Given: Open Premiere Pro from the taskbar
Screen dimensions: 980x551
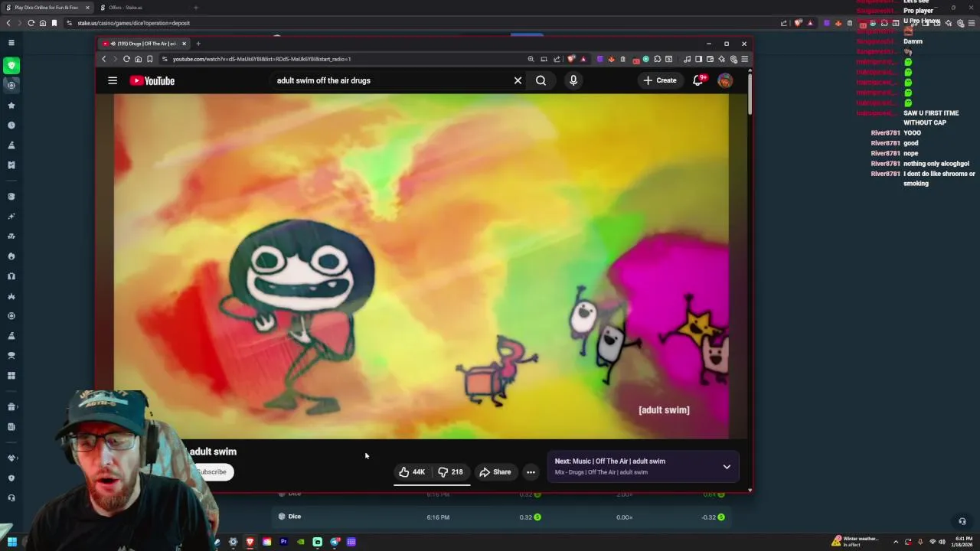Looking at the screenshot, I should [283, 542].
